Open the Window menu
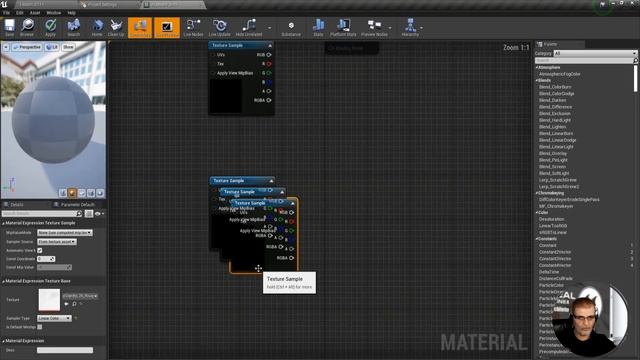640x360 pixels. pyautogui.click(x=53, y=13)
